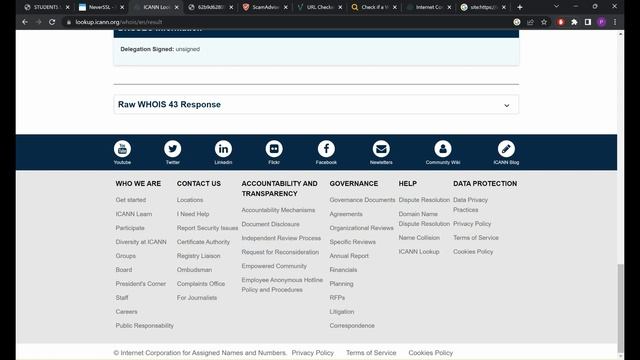Click the address bar URL field
The width and height of the screenshot is (640, 360).
click(x=286, y=22)
